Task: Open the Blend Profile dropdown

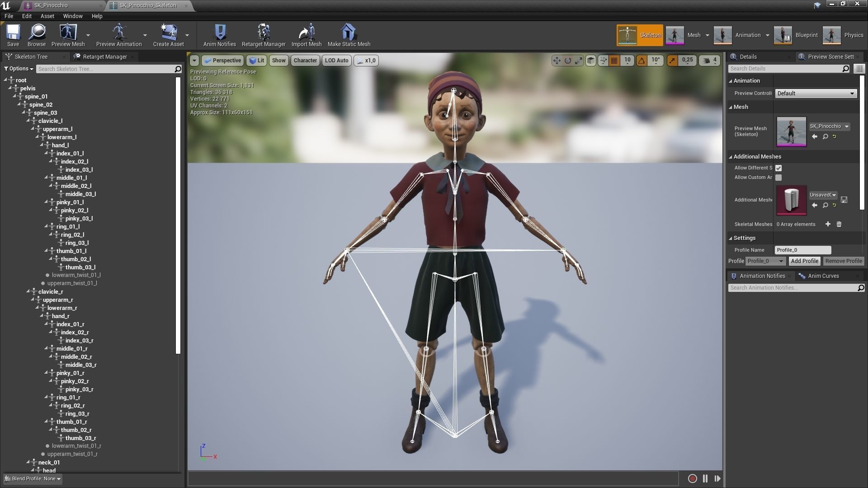Action: point(33,479)
